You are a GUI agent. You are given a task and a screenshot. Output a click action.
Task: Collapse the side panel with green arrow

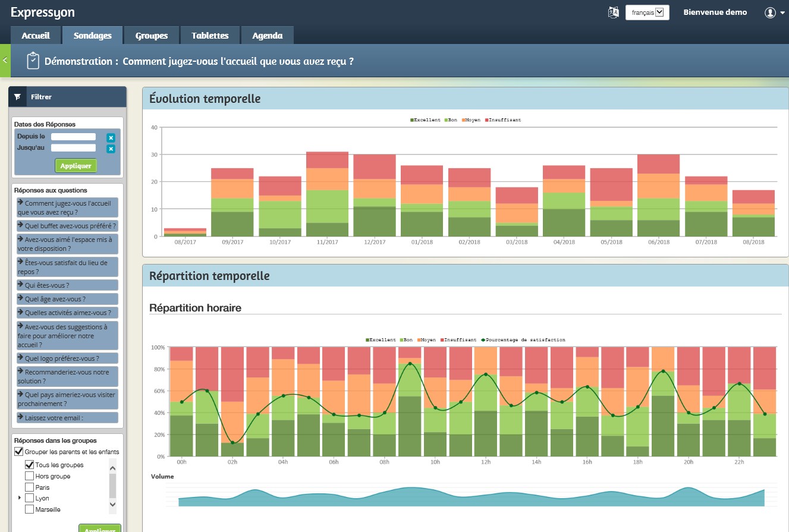pos(5,61)
